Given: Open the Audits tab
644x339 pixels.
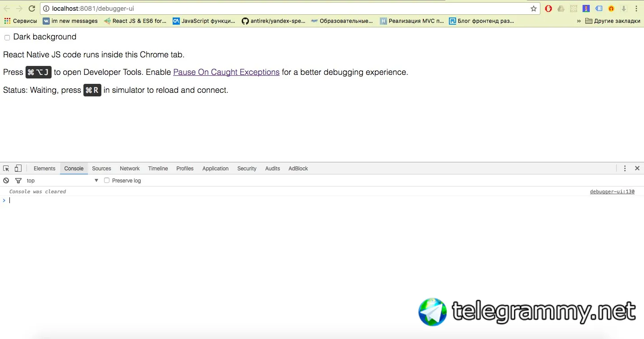Looking at the screenshot, I should tap(273, 169).
